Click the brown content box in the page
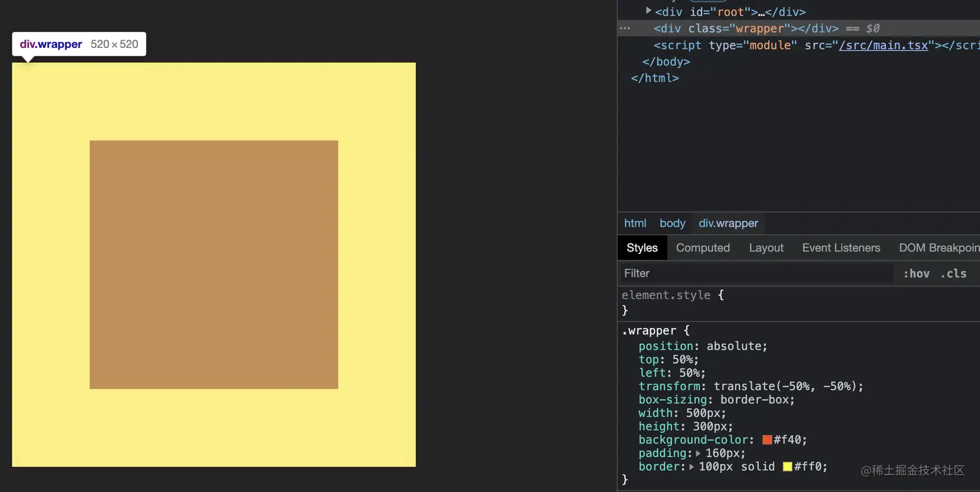This screenshot has width=980, height=492. [x=214, y=264]
